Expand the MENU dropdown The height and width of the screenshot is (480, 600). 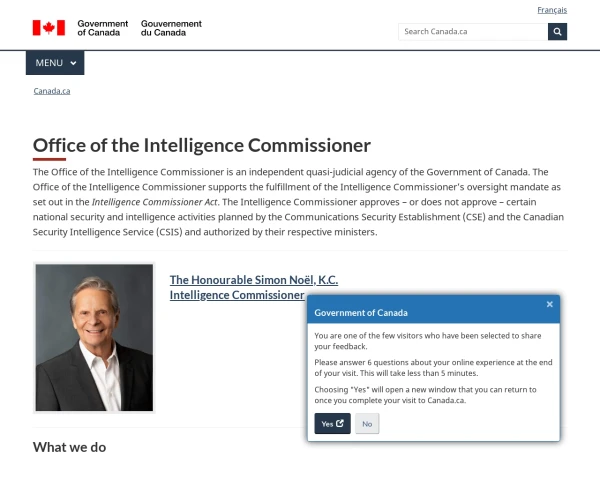tap(55, 63)
